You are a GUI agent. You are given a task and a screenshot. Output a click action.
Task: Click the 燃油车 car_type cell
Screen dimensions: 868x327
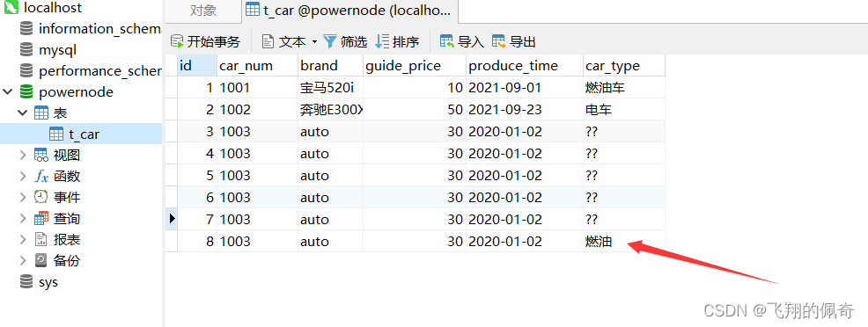point(624,87)
